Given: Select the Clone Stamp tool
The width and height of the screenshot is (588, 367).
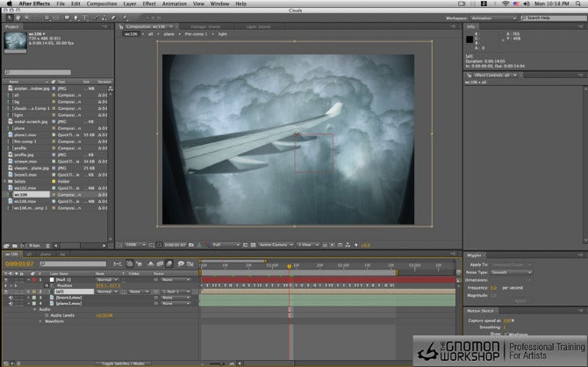Looking at the screenshot, I should 104,18.
